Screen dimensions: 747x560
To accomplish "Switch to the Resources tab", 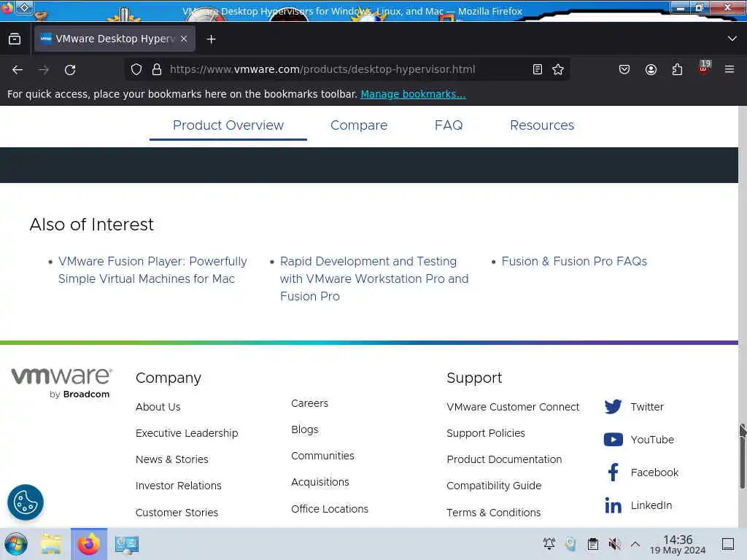I will point(542,125).
